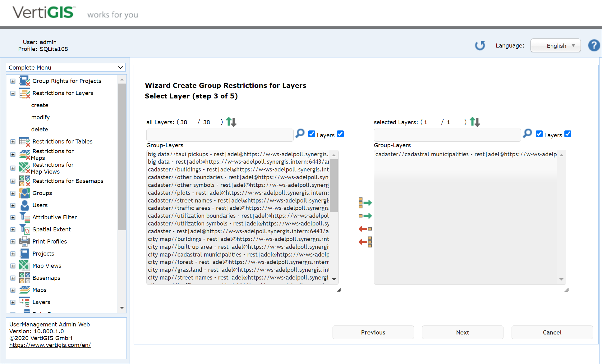Viewport: 602px width, 364px height.
Task: Click the move all layers right arrow
Action: pyautogui.click(x=365, y=203)
